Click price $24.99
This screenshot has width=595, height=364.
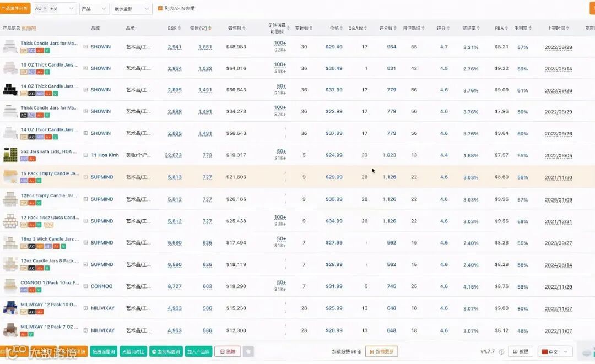coord(334,155)
